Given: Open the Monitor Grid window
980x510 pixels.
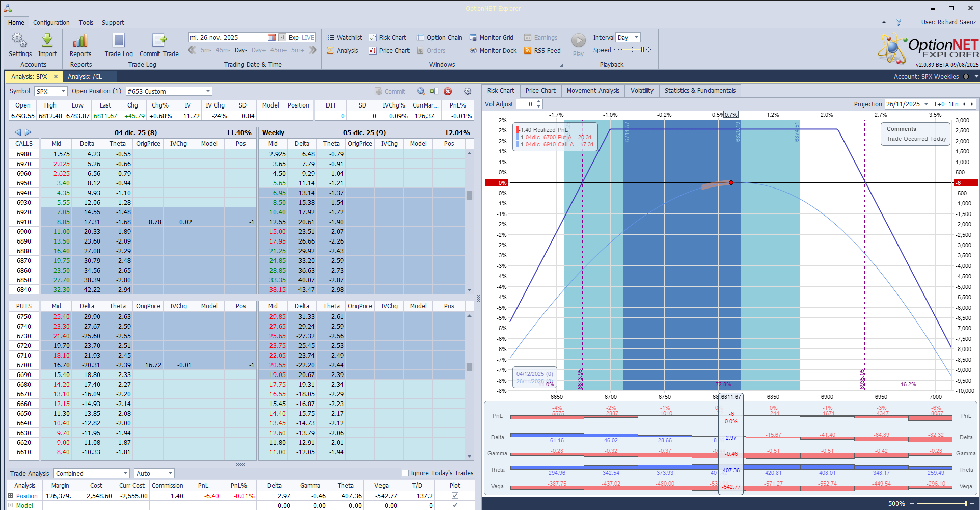Looking at the screenshot, I should (x=492, y=37).
